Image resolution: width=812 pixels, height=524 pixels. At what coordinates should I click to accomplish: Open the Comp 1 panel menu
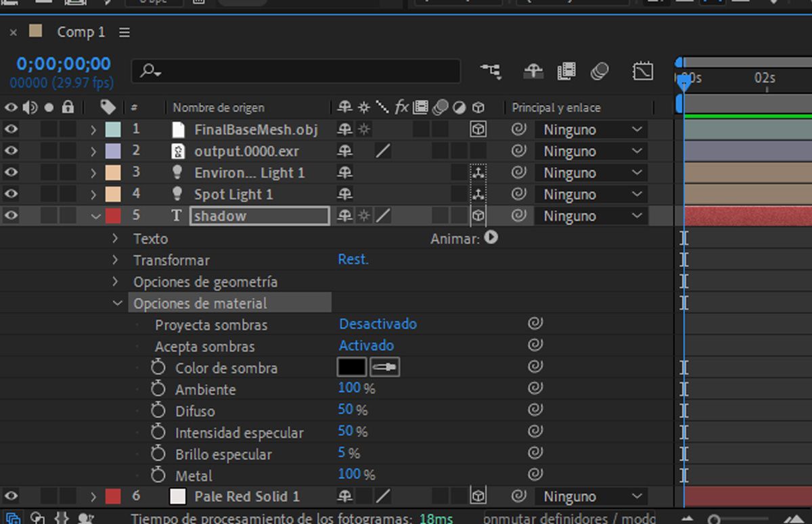[x=125, y=32]
